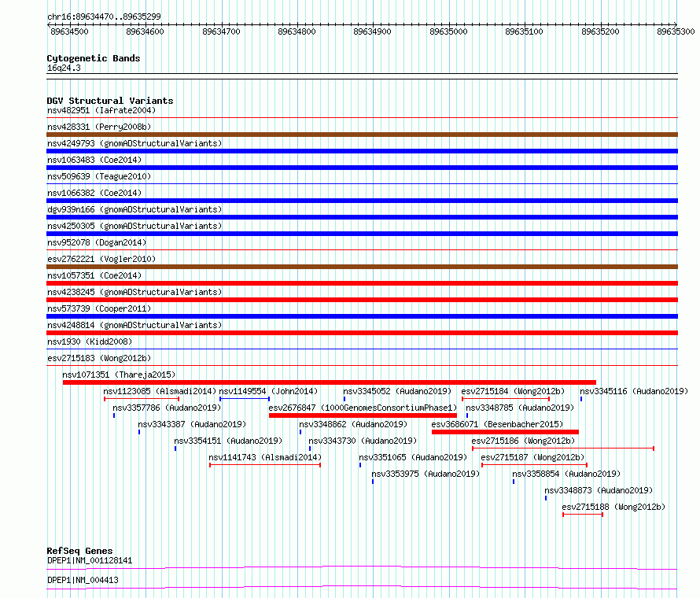Open the esv2715183 (Wong2012b) label
700x598 pixels.
pyautogui.click(x=99, y=358)
